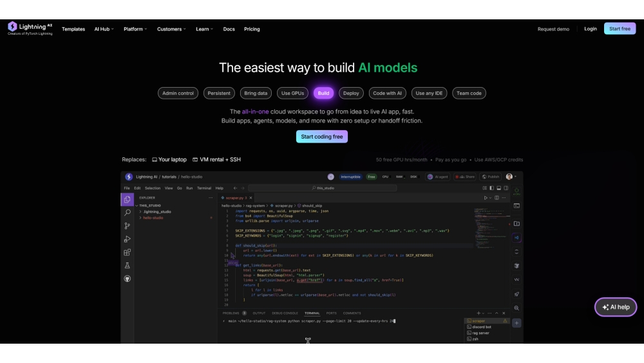Screen dimensions: 644x363
Task: Click the Login link
Action: (590, 29)
